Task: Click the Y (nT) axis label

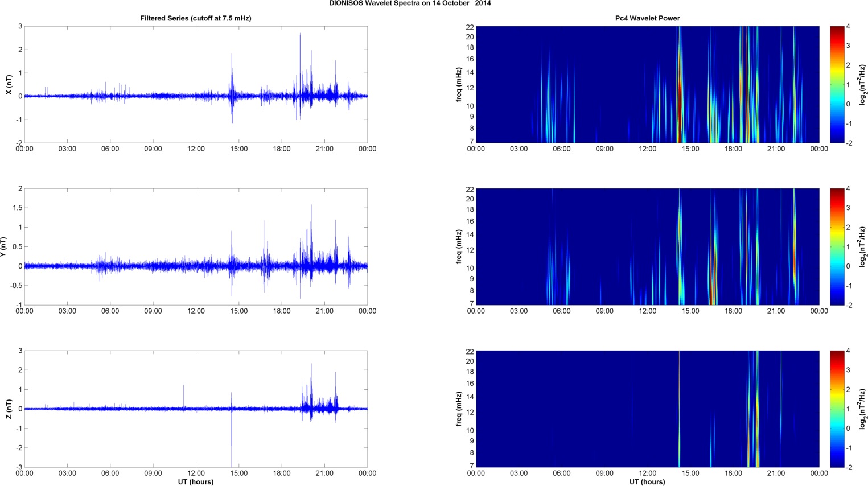Action: [4, 247]
